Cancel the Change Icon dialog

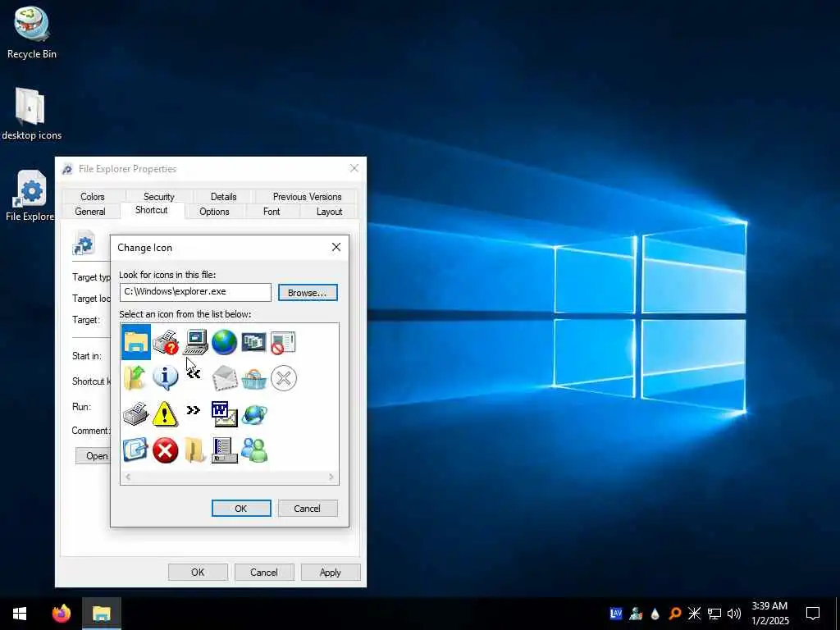point(308,509)
